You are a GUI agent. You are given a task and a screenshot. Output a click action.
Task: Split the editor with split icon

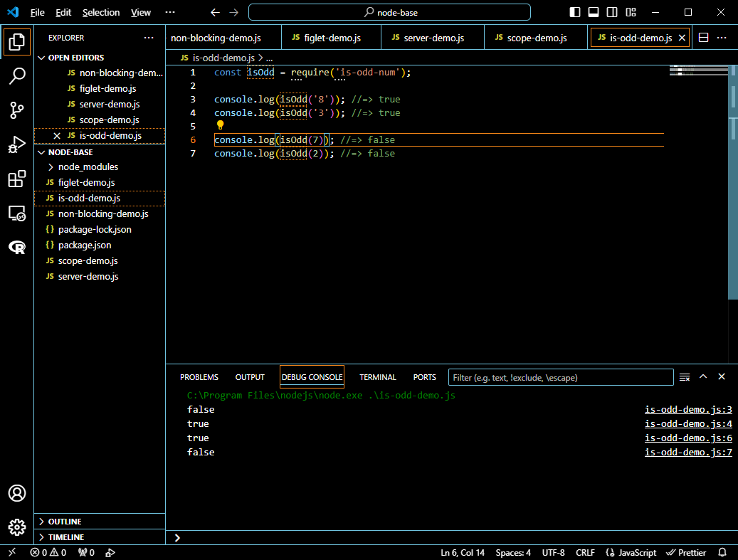coord(704,38)
